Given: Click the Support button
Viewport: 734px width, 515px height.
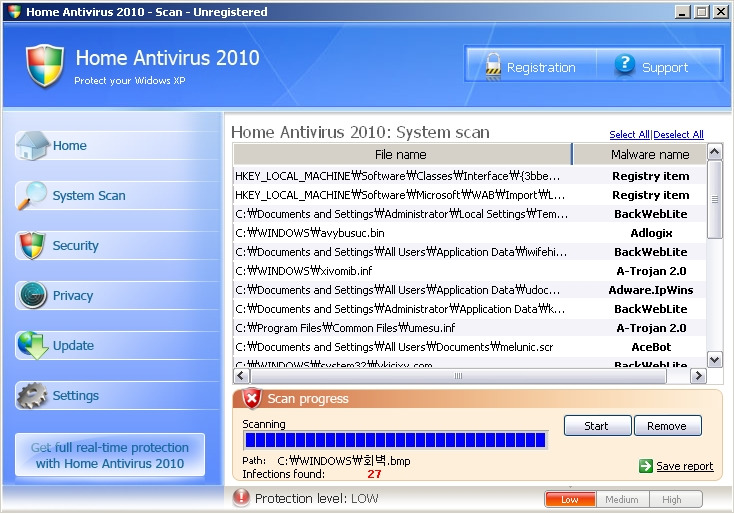Looking at the screenshot, I should pos(659,65).
